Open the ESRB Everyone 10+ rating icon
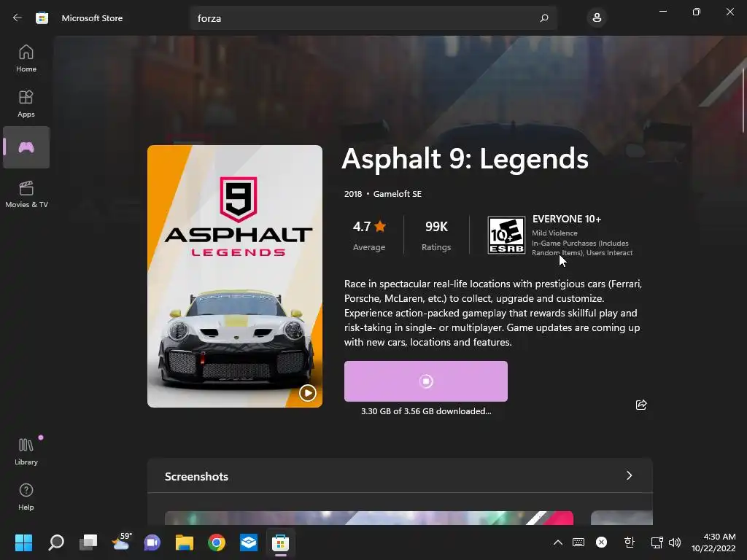Viewport: 747px width, 560px height. point(506,235)
